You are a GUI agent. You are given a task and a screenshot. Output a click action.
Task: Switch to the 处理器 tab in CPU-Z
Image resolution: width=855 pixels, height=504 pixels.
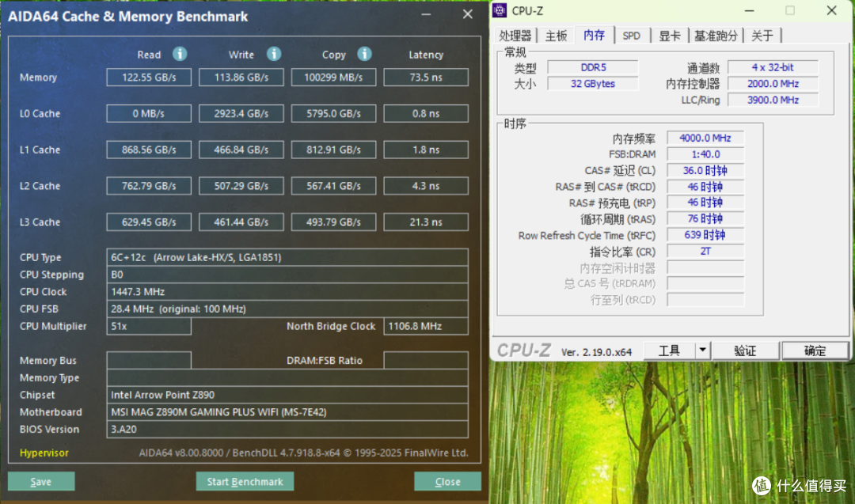[515, 36]
